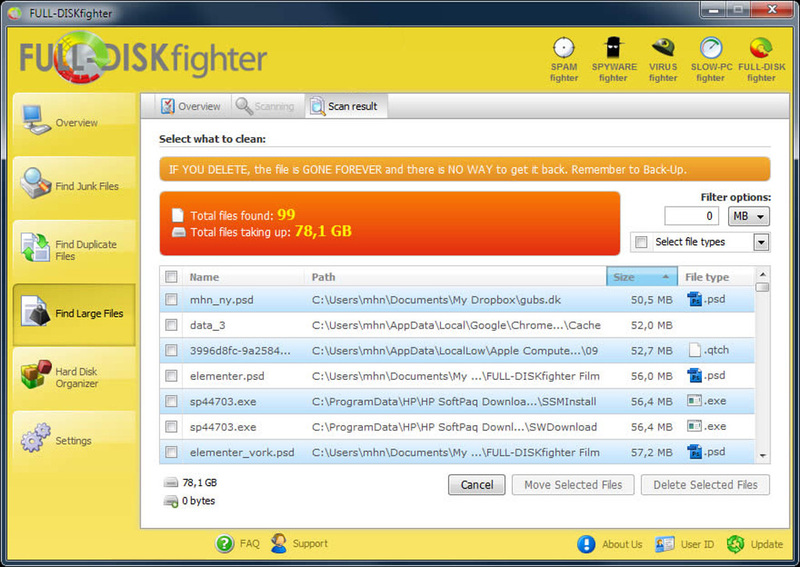Click the Update recycle-arrows icon

tap(735, 544)
